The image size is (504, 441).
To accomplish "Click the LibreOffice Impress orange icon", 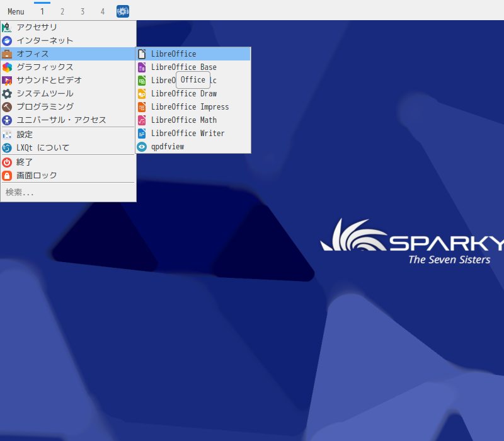I will pyautogui.click(x=142, y=106).
